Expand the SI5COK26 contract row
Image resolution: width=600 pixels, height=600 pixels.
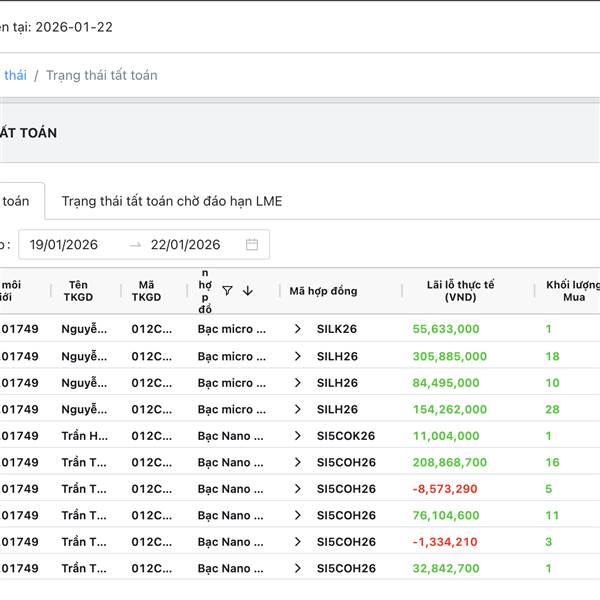(x=297, y=436)
